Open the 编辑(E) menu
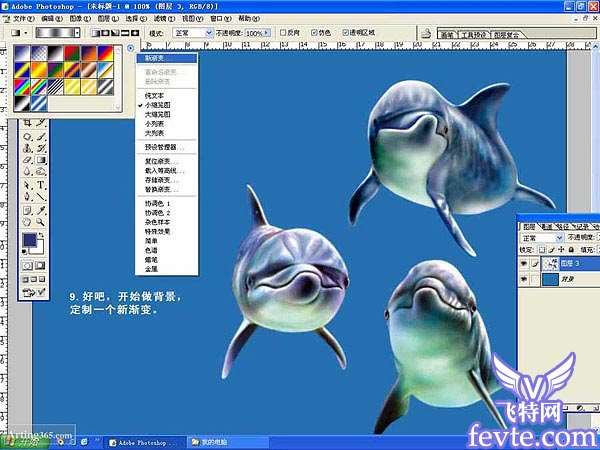 tap(52, 19)
